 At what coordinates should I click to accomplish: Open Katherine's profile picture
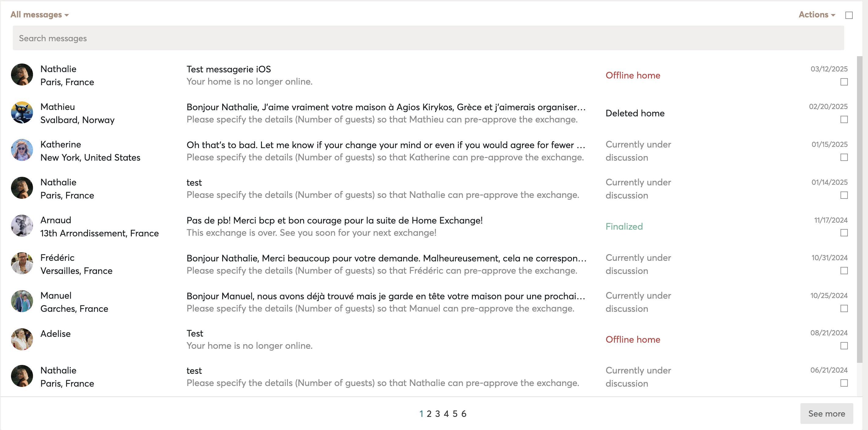coord(22,150)
